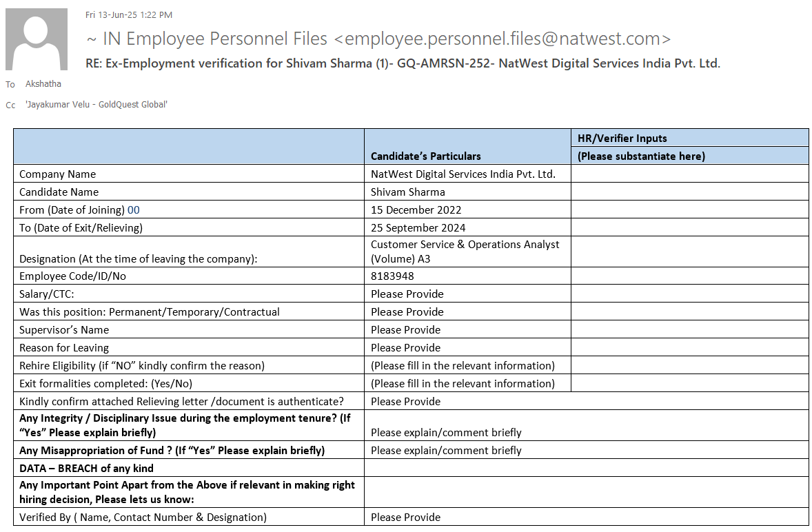Click 'Verified By ( Name, Contact Number & Designation)' label
Screen dimensions: 812x532
pyautogui.click(x=143, y=518)
